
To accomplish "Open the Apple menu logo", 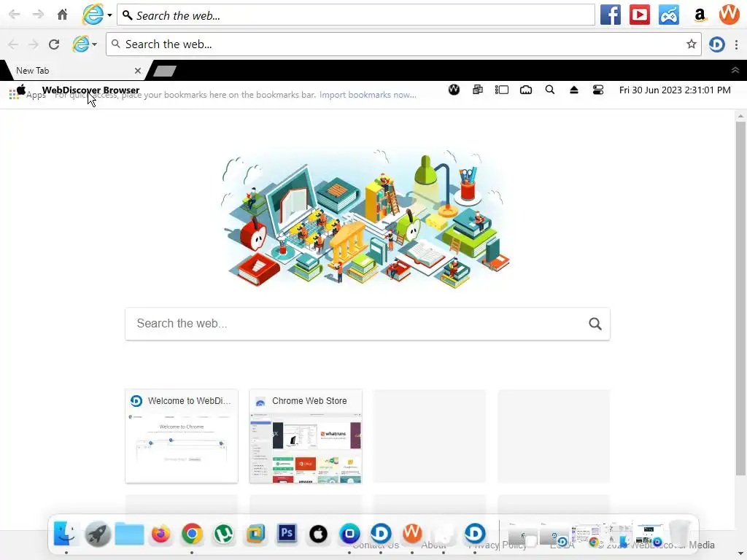I will 21,89.
